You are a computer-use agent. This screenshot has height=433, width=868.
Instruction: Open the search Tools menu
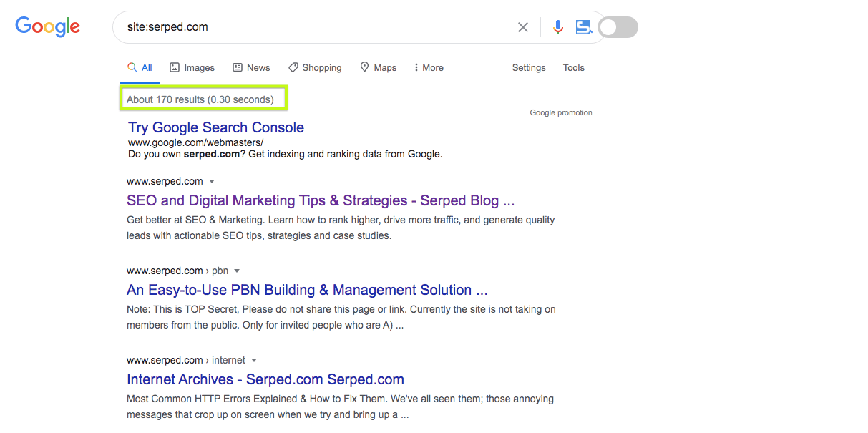[x=574, y=67]
